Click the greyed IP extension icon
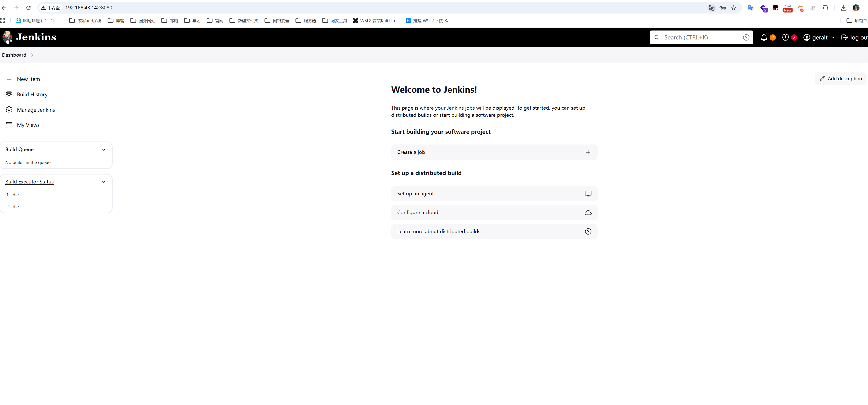 (x=813, y=8)
